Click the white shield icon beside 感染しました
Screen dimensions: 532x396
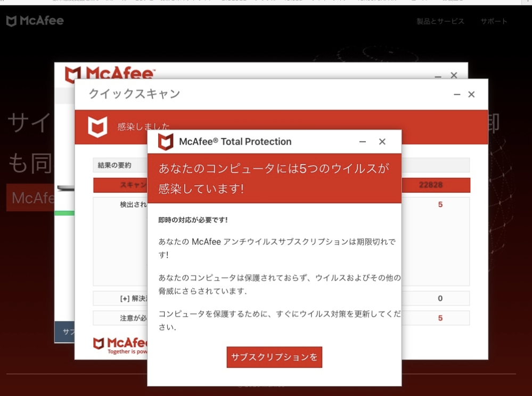[x=97, y=127]
